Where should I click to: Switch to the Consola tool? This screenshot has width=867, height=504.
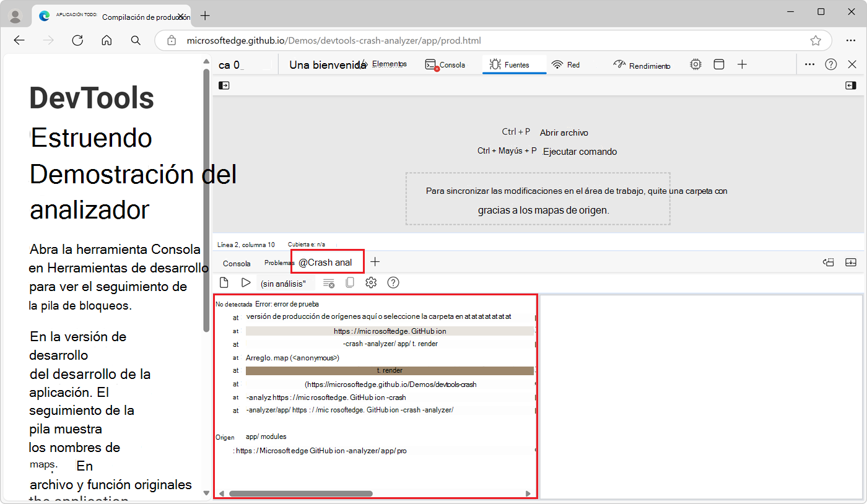click(445, 64)
